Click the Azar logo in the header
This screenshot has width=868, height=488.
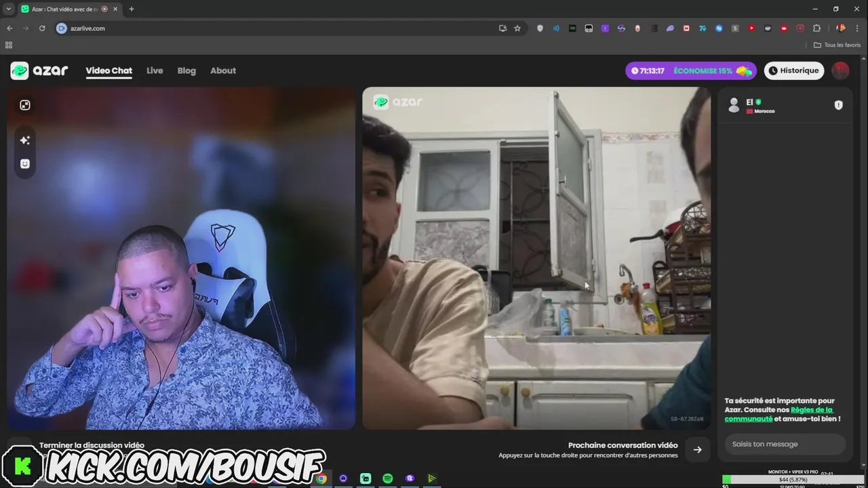click(39, 70)
